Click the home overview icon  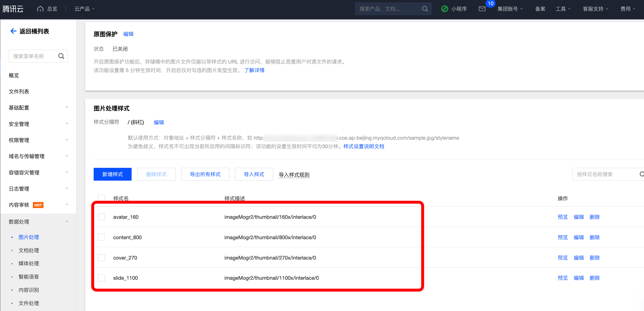(x=40, y=9)
